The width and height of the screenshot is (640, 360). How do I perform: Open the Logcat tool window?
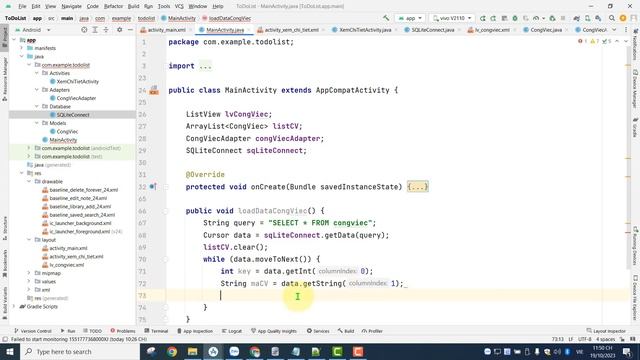232,331
